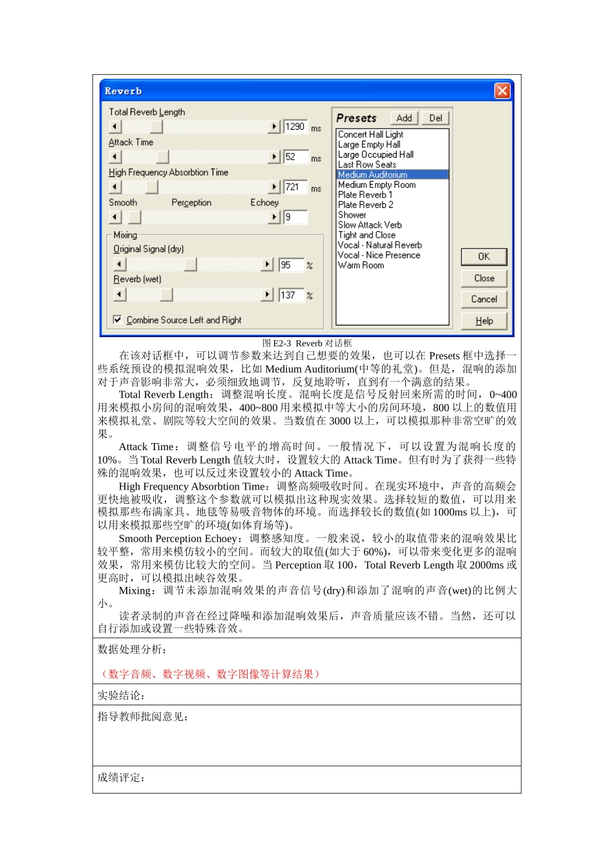This screenshot has width=614, height=868.
Task: Click left arrow of Attack Time slider
Action: click(116, 157)
